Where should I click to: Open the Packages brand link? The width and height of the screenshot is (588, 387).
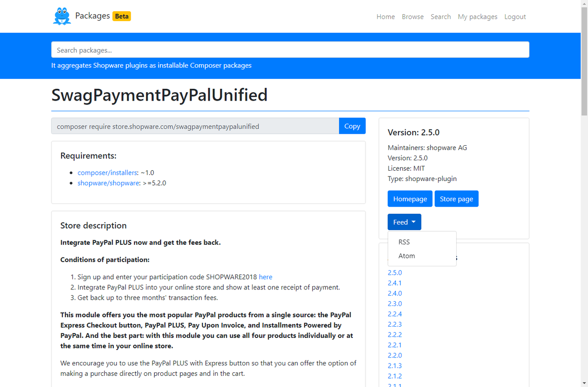click(x=92, y=16)
